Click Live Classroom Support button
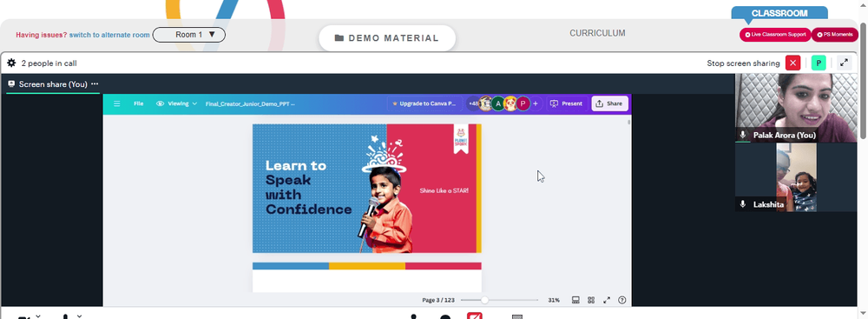 (x=775, y=35)
